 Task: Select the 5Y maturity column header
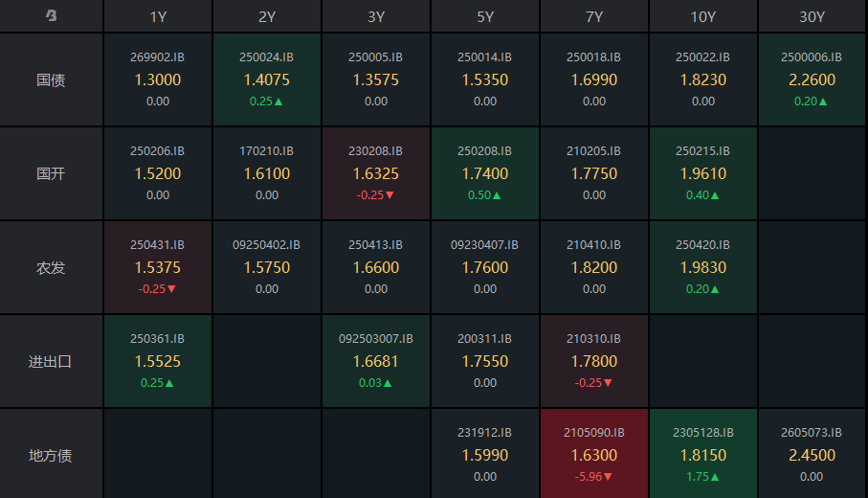tap(485, 16)
